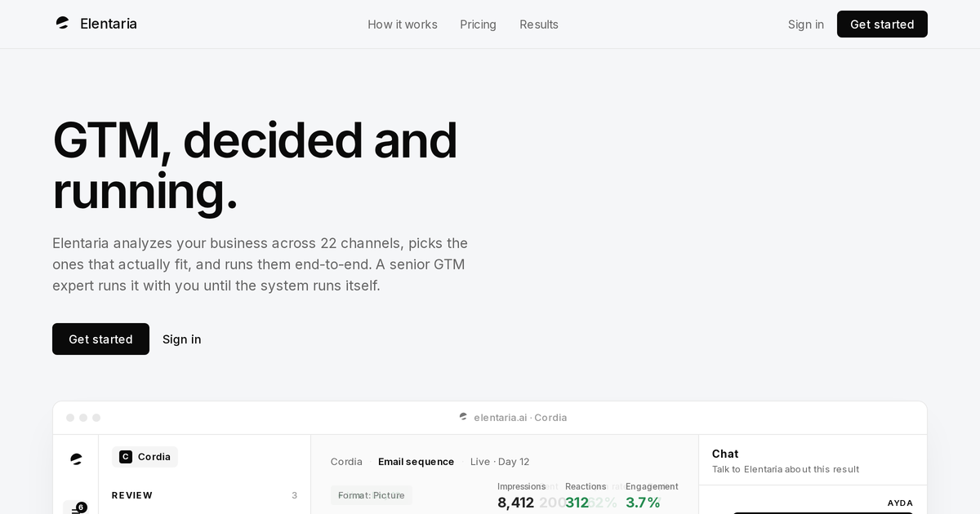Click the Live · Day 12 label

(500, 462)
